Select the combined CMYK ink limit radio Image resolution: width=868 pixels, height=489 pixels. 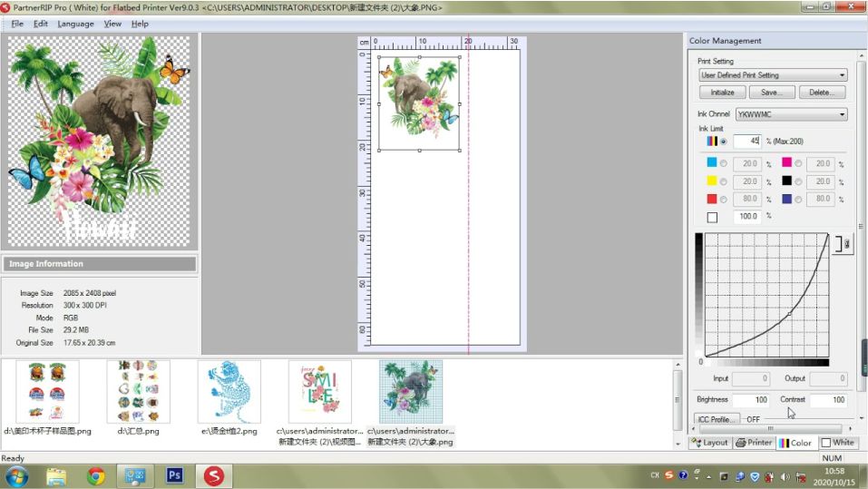coord(723,142)
